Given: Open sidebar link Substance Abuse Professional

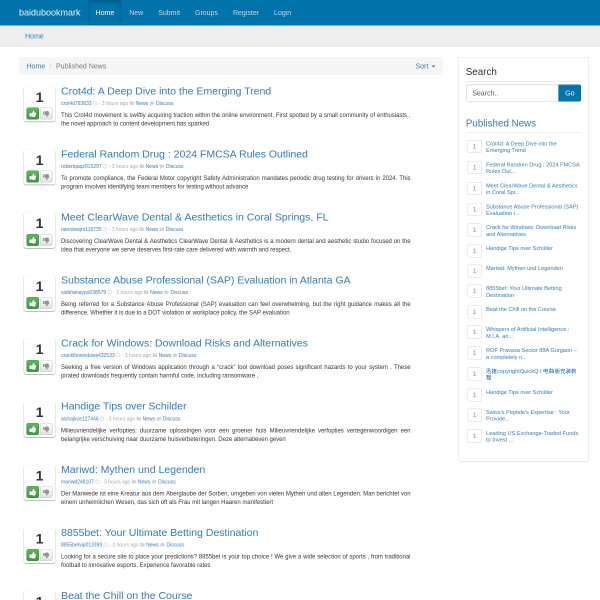Looking at the screenshot, I should (x=532, y=210).
